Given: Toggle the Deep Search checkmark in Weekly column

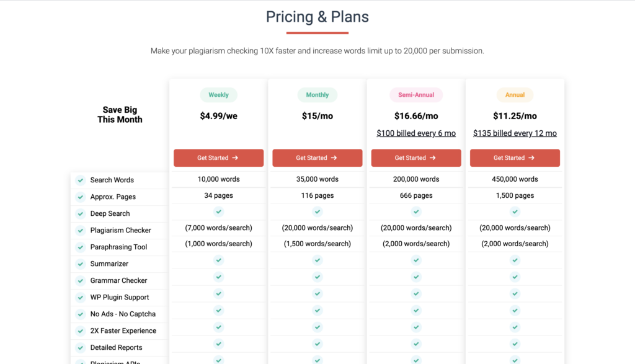Looking at the screenshot, I should 218,211.
